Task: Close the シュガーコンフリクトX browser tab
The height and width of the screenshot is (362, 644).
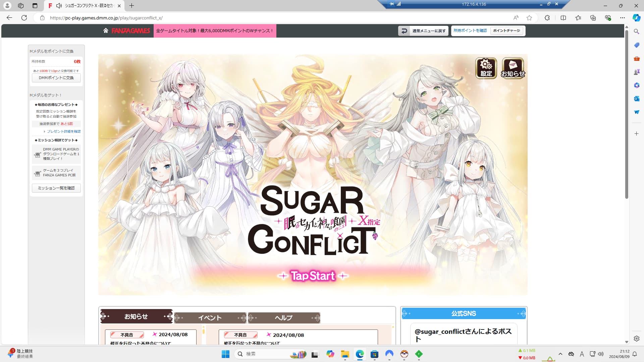Action: [x=119, y=6]
